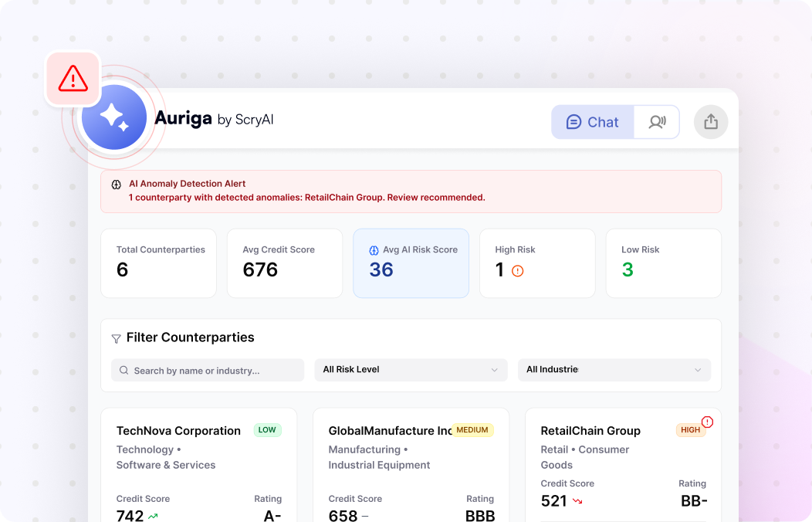Click brain icon beside Avg AI Risk Score
Viewport: 812px width, 522px height.
click(x=374, y=250)
